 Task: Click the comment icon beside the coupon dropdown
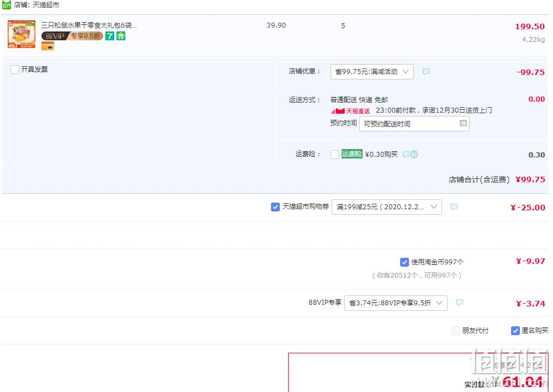pyautogui.click(x=454, y=206)
